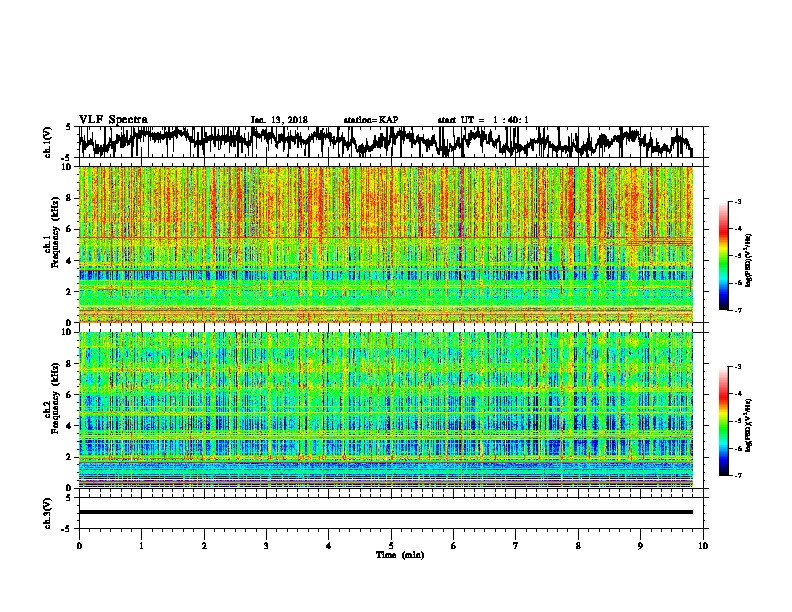792x612 pixels.
Task: Select the "start UT = 1:40:1" text
Action: tap(483, 120)
